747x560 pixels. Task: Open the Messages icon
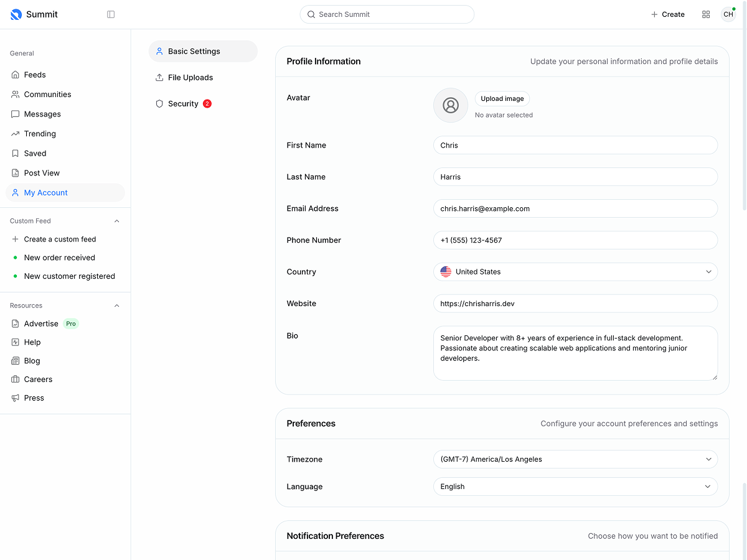pos(15,114)
